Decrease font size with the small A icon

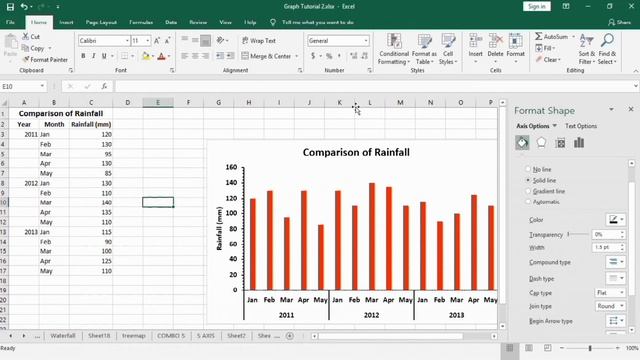167,40
